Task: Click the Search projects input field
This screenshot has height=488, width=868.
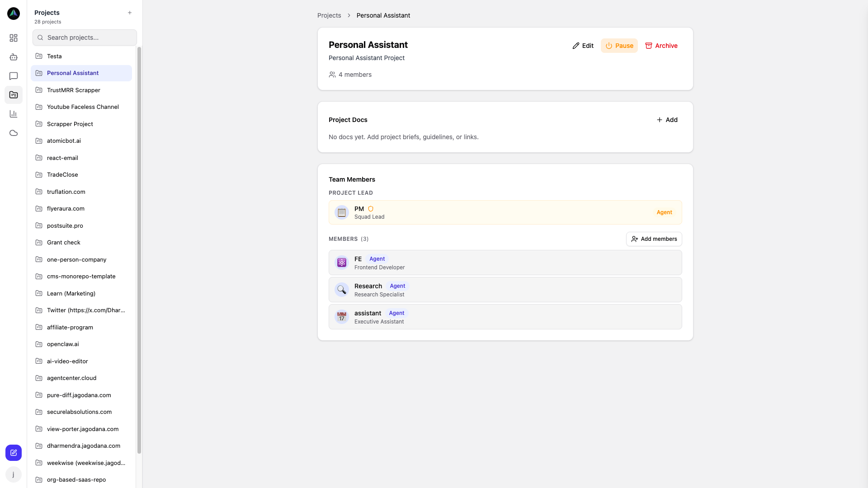Action: (85, 38)
